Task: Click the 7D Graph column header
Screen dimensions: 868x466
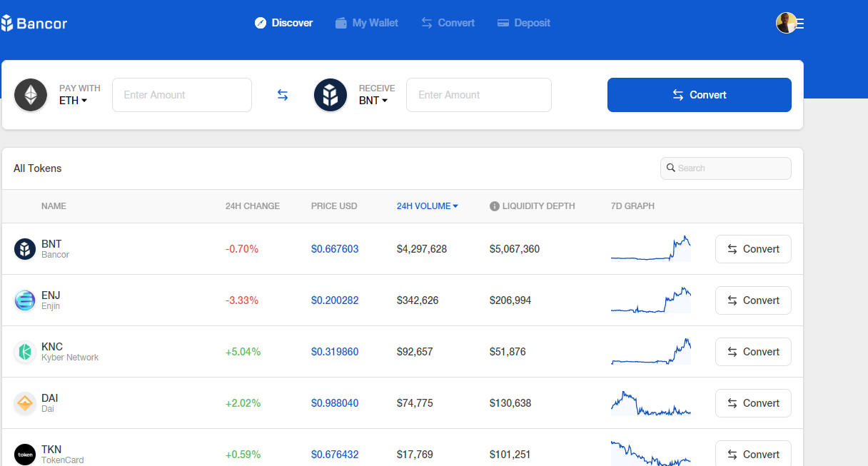Action: (632, 206)
